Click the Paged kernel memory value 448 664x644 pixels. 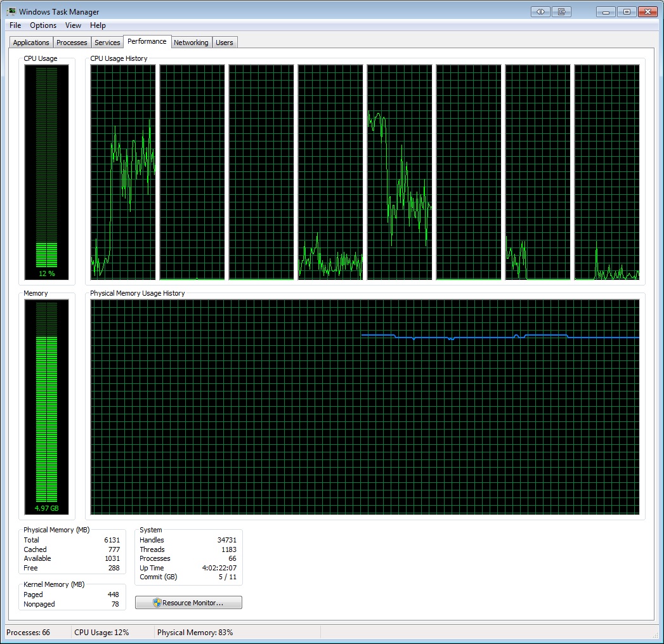[x=114, y=595]
